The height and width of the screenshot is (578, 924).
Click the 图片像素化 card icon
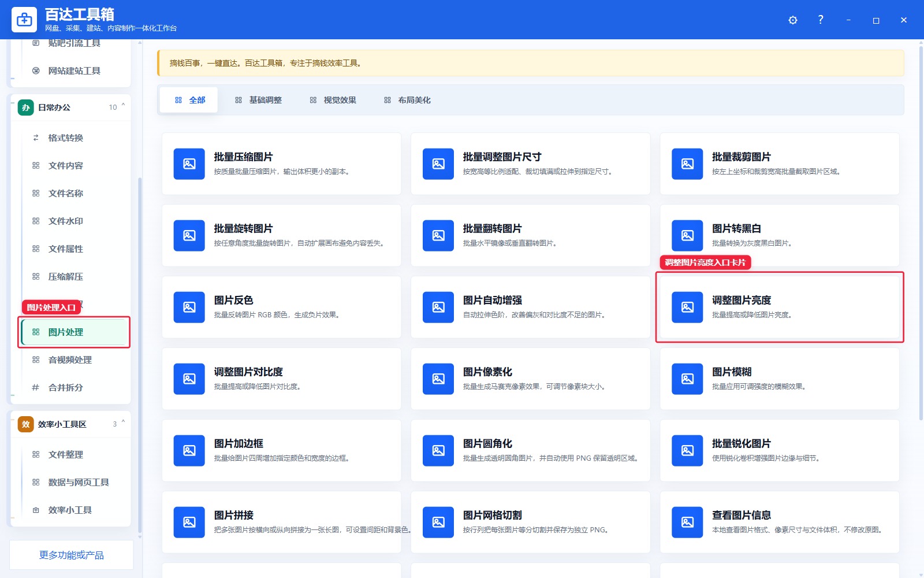tap(438, 379)
